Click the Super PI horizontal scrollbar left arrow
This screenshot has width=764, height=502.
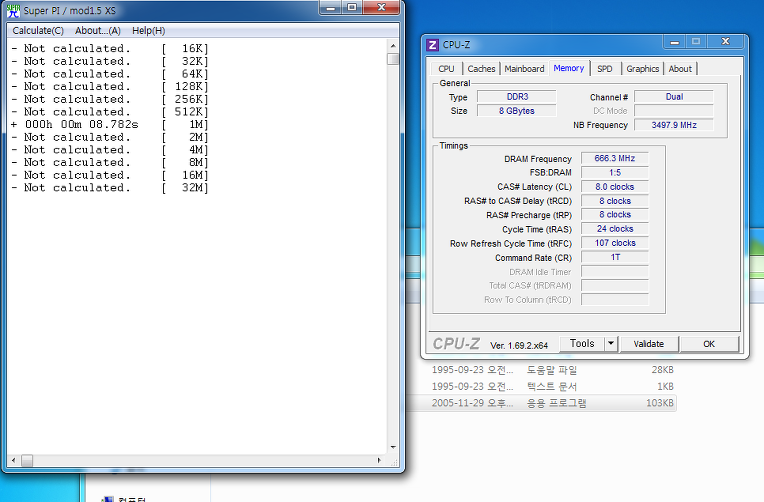click(x=13, y=460)
